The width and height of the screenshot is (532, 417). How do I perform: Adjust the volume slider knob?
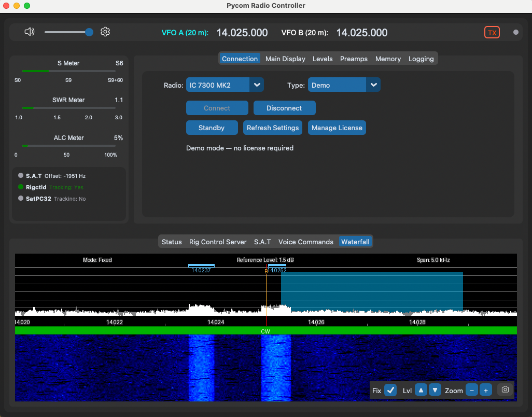(x=89, y=32)
